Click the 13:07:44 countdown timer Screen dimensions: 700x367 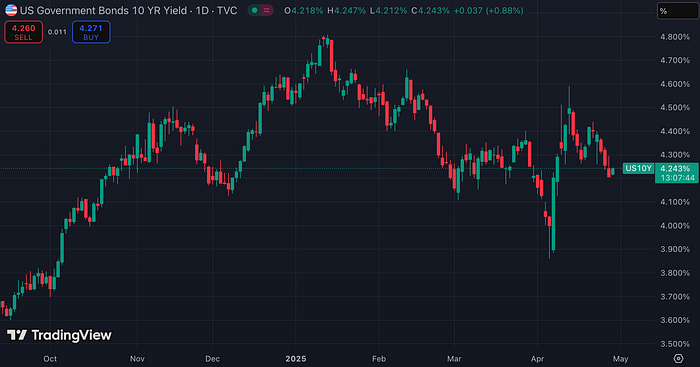(x=678, y=178)
